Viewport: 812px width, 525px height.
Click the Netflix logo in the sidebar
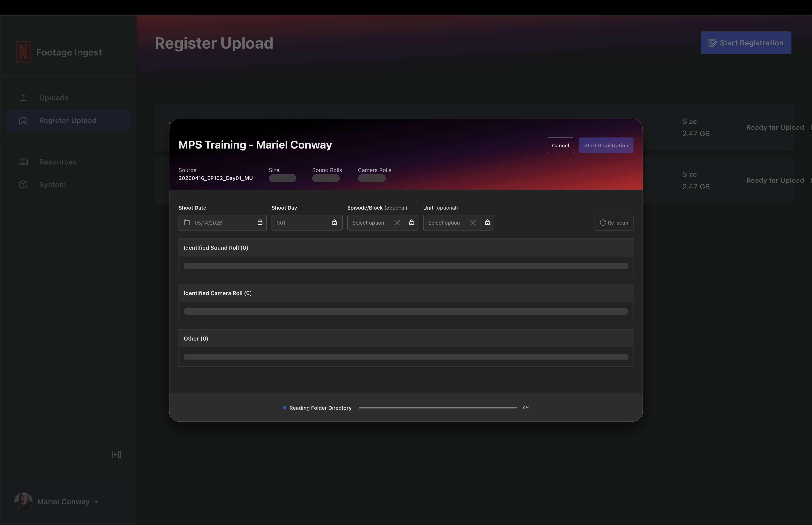click(23, 52)
